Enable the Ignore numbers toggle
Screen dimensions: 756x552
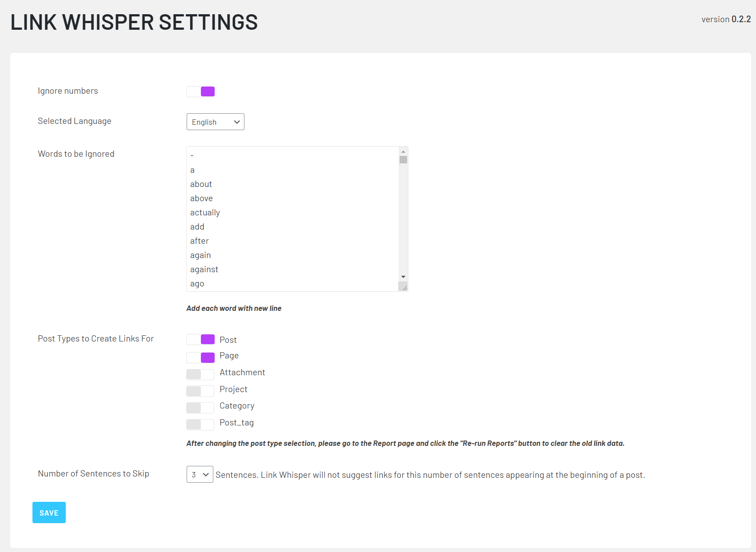(x=200, y=91)
